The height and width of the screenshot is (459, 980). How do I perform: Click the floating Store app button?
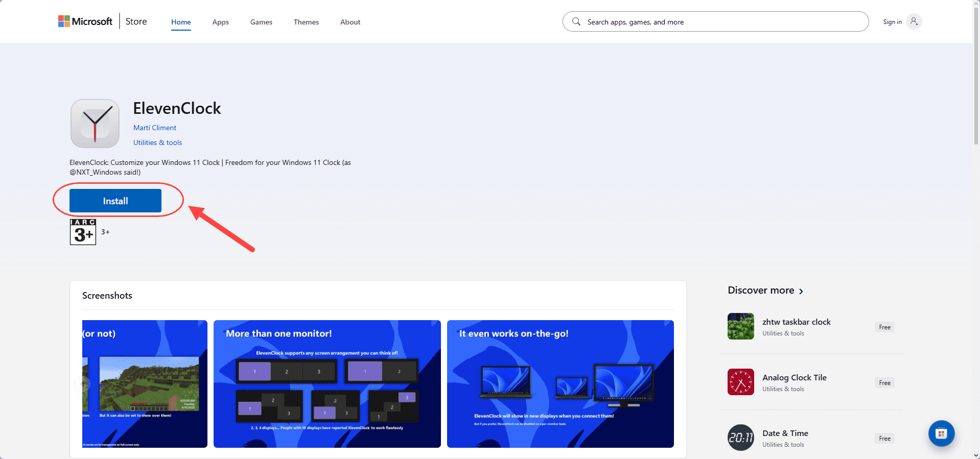pos(941,433)
